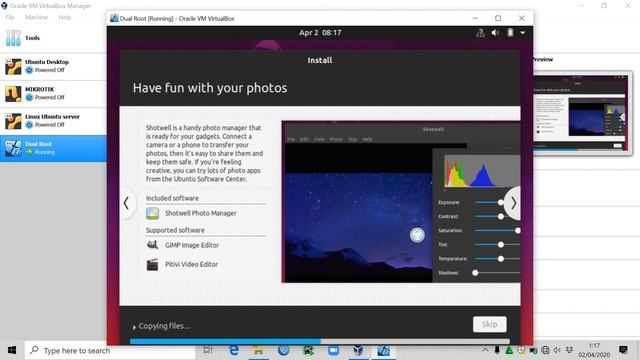This screenshot has width=640, height=360.
Task: Show hidden system tray icons
Action: coord(485,350)
